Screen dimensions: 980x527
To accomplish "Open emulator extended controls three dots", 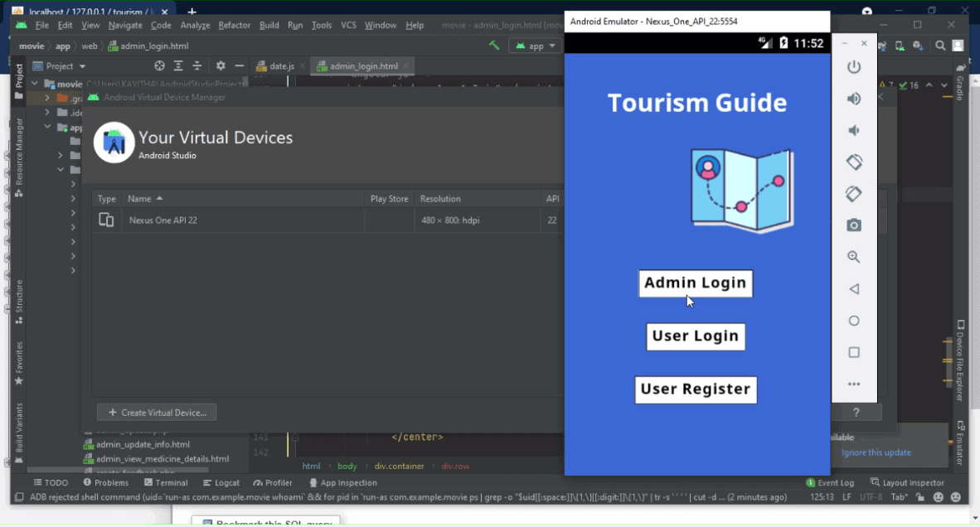I will [854, 384].
